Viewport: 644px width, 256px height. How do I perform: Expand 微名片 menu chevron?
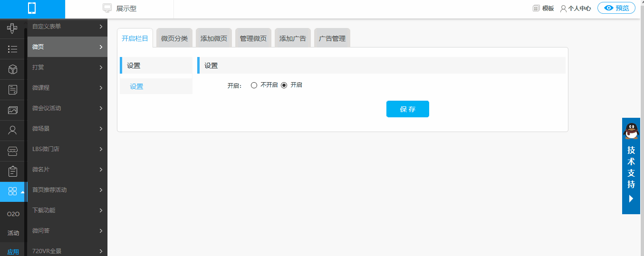(x=101, y=170)
